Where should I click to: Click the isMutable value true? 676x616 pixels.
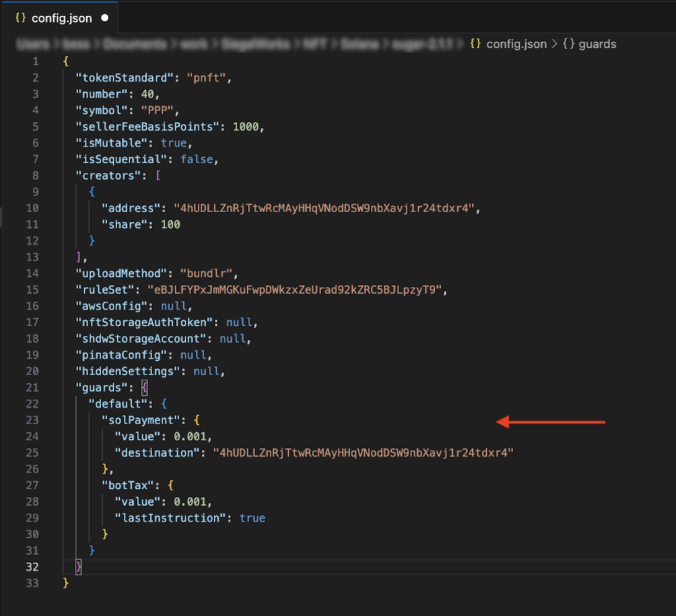pos(174,143)
